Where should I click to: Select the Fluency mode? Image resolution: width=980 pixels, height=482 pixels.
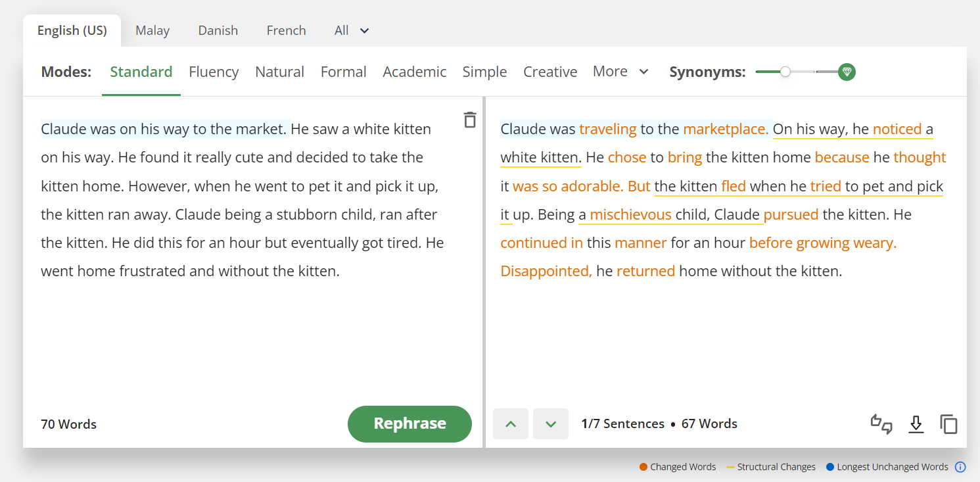click(x=214, y=72)
